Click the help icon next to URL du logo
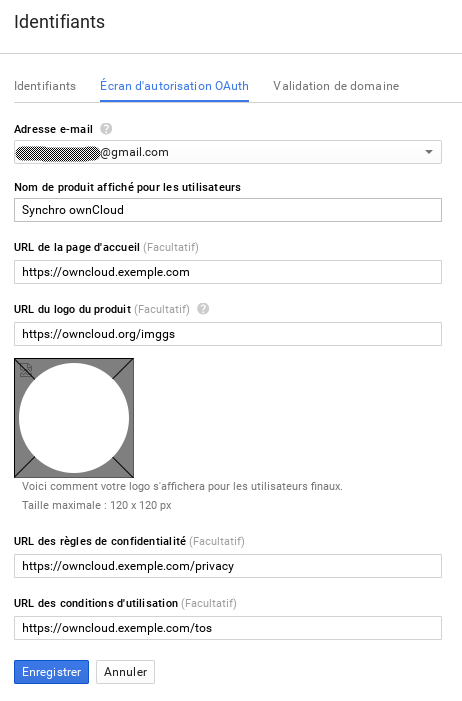Viewport: 462px width, 701px height. click(203, 309)
